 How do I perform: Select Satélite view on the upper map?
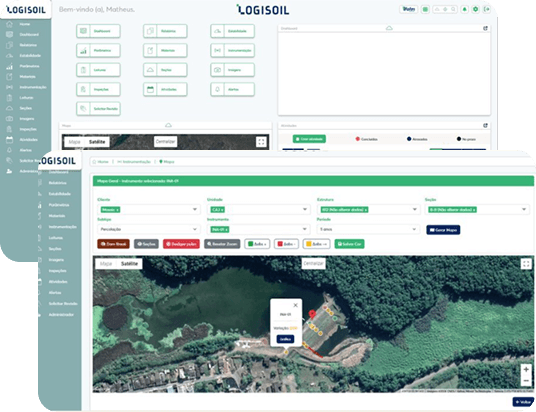click(x=97, y=142)
